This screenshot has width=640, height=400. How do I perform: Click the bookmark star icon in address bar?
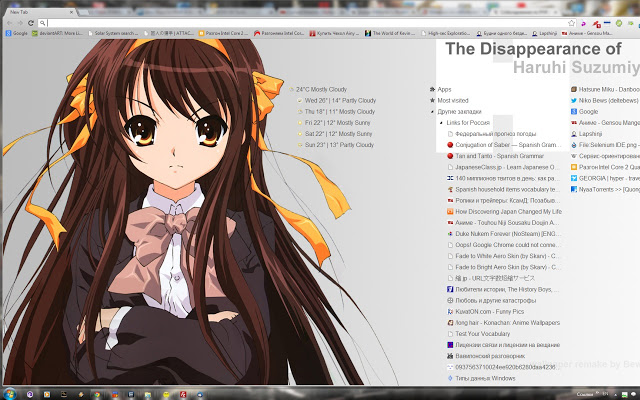(573, 22)
